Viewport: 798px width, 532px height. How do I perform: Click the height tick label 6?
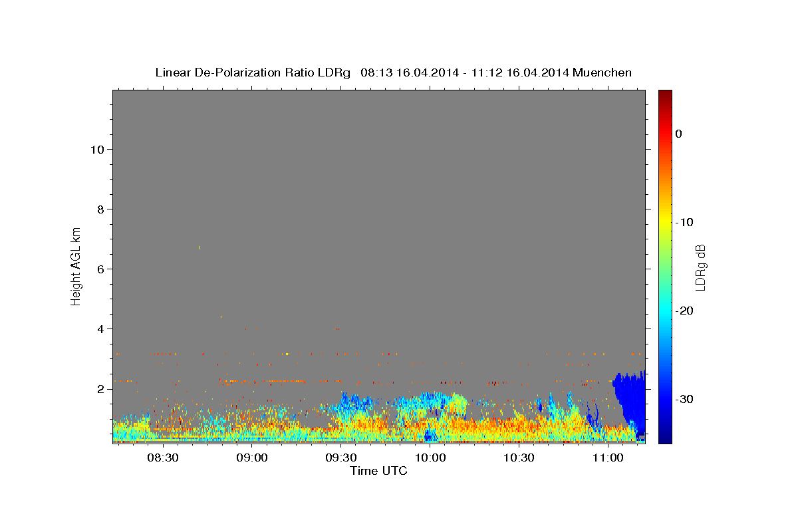[x=101, y=269]
